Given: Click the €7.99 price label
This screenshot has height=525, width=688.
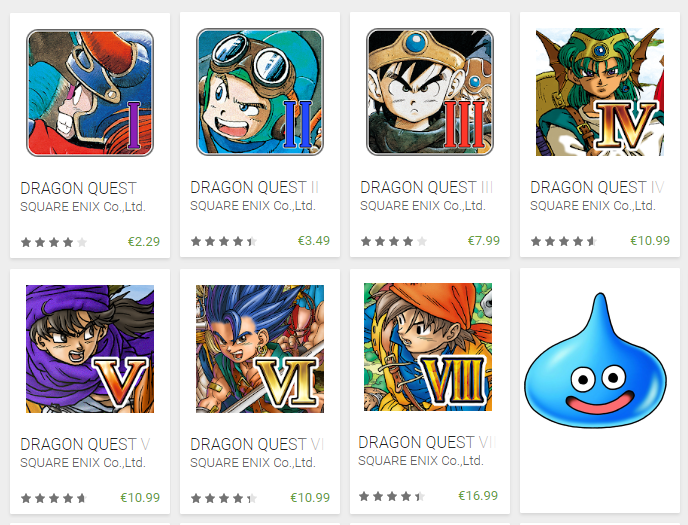Looking at the screenshot, I should tap(484, 241).
